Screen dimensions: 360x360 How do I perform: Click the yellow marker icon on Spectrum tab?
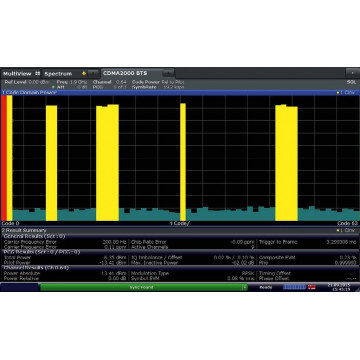coord(84,73)
